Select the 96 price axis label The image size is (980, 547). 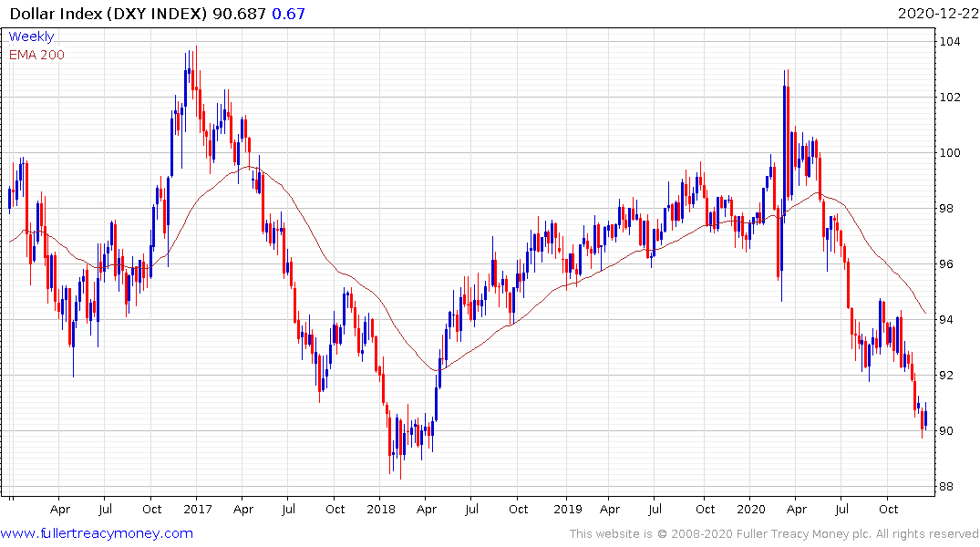946,264
